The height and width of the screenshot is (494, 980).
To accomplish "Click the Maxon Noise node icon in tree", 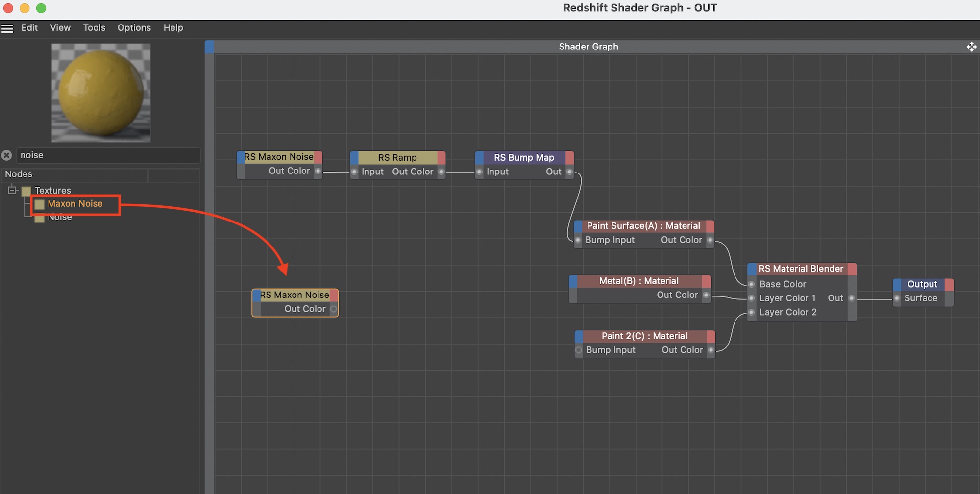I will point(40,204).
